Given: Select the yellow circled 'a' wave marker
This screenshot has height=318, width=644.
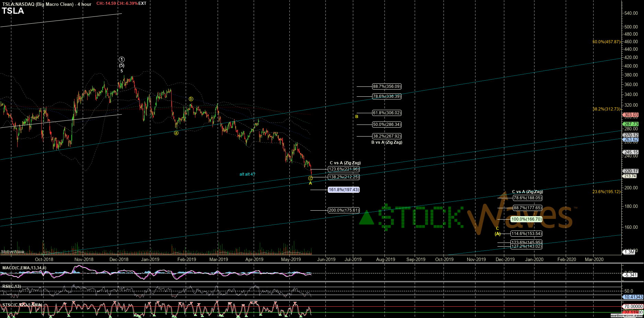Looking at the screenshot, I should coord(176,133).
